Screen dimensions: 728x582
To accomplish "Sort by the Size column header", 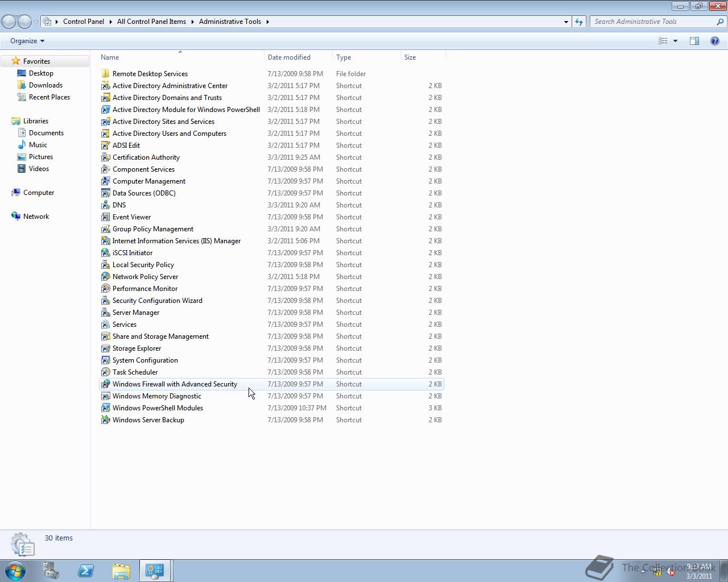I will [410, 57].
